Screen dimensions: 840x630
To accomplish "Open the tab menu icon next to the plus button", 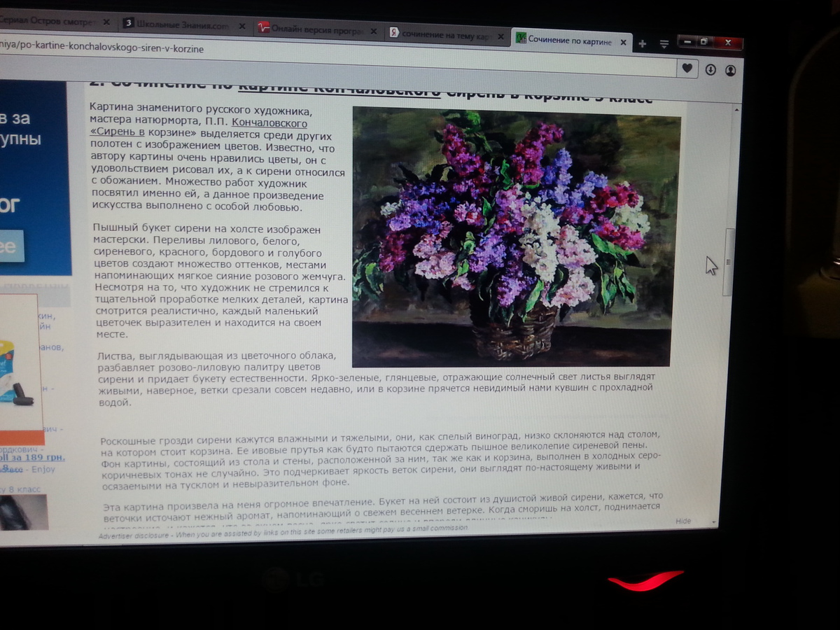I will (664, 43).
